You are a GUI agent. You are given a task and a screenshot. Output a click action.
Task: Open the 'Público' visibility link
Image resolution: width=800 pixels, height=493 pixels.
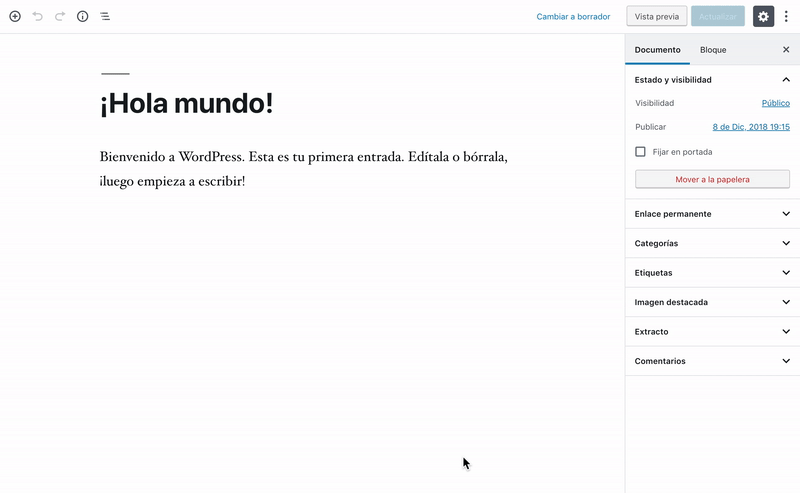[x=775, y=103]
